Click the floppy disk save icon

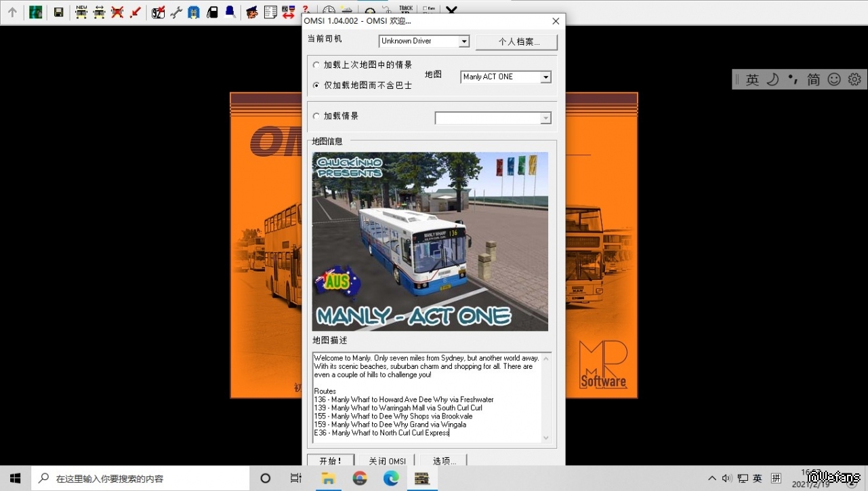(x=59, y=12)
